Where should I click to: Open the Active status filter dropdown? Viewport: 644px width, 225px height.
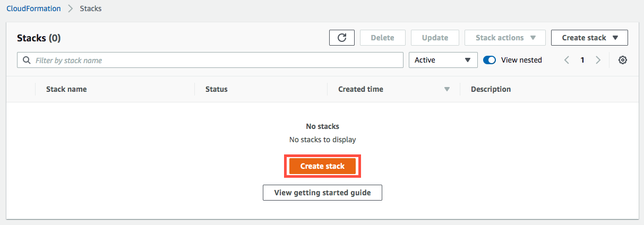pyautogui.click(x=443, y=60)
